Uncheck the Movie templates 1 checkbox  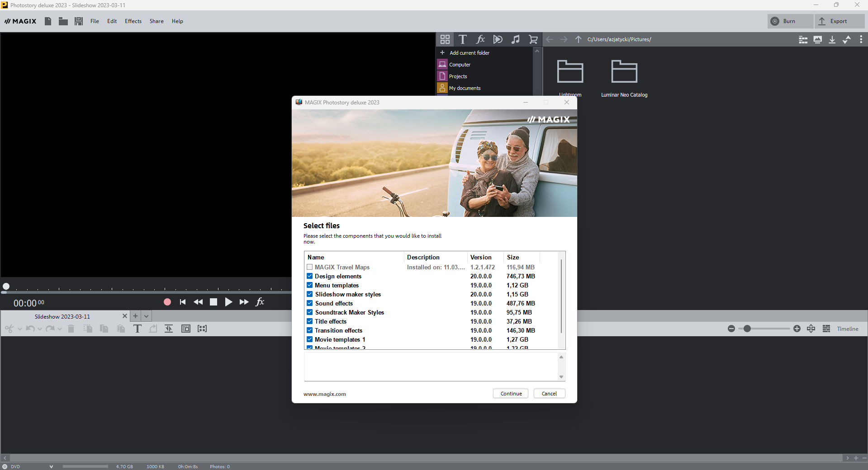[310, 339]
